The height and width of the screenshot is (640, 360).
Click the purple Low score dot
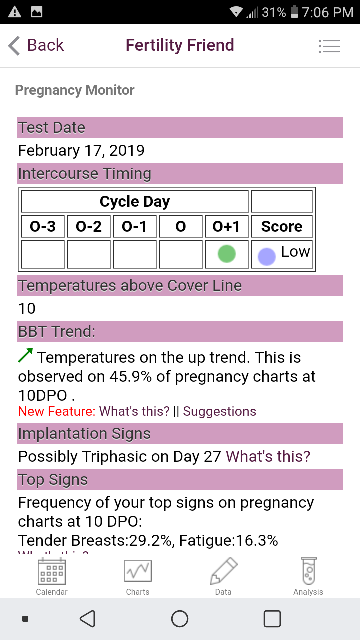(267, 256)
